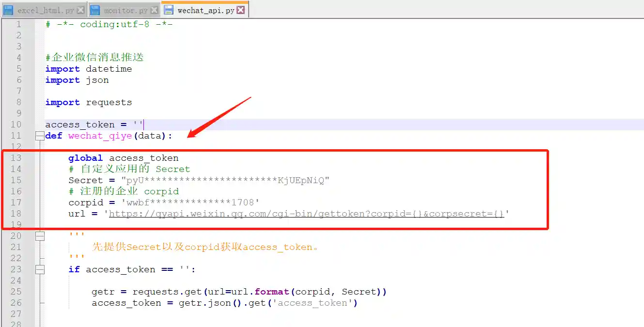Viewport: 644px width, 327px height.
Task: Select the wechat_api.py tab
Action: click(204, 9)
